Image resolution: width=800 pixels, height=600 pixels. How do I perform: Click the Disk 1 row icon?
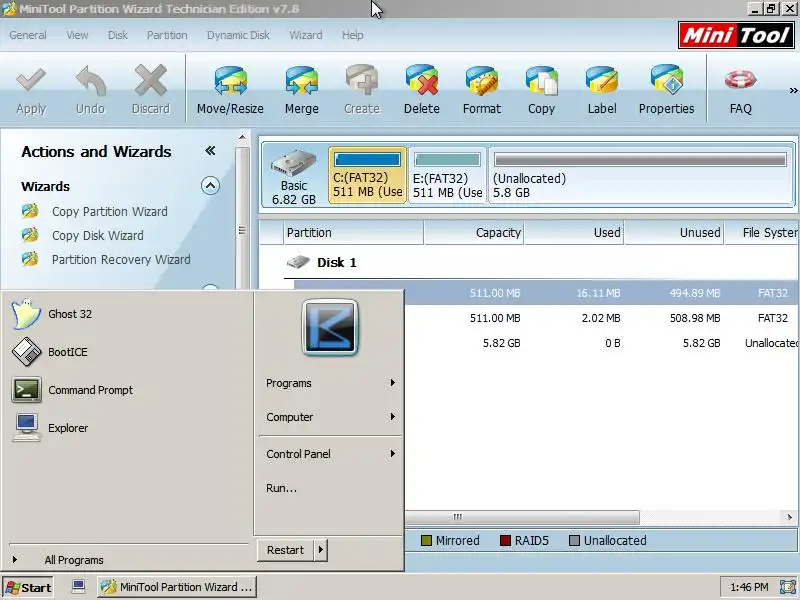point(298,262)
